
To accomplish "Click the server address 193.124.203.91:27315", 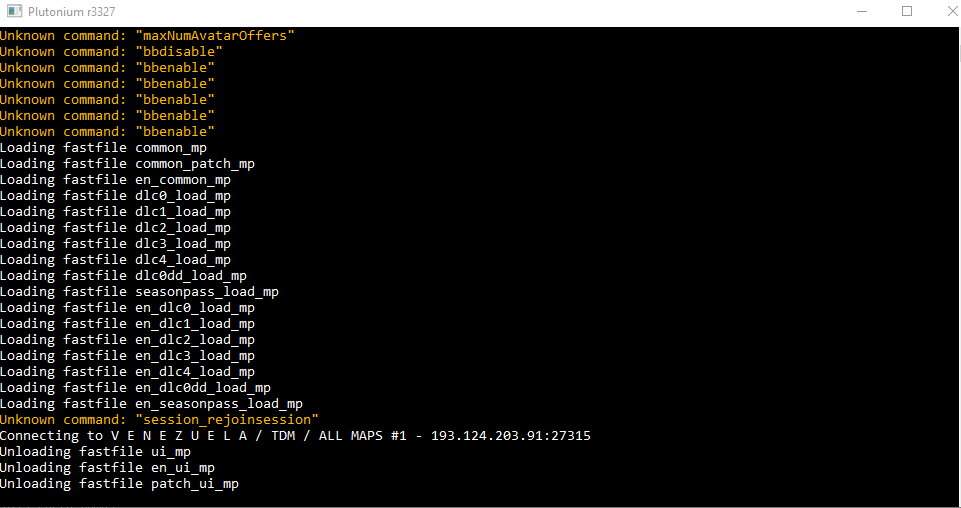I will pyautogui.click(x=511, y=436).
